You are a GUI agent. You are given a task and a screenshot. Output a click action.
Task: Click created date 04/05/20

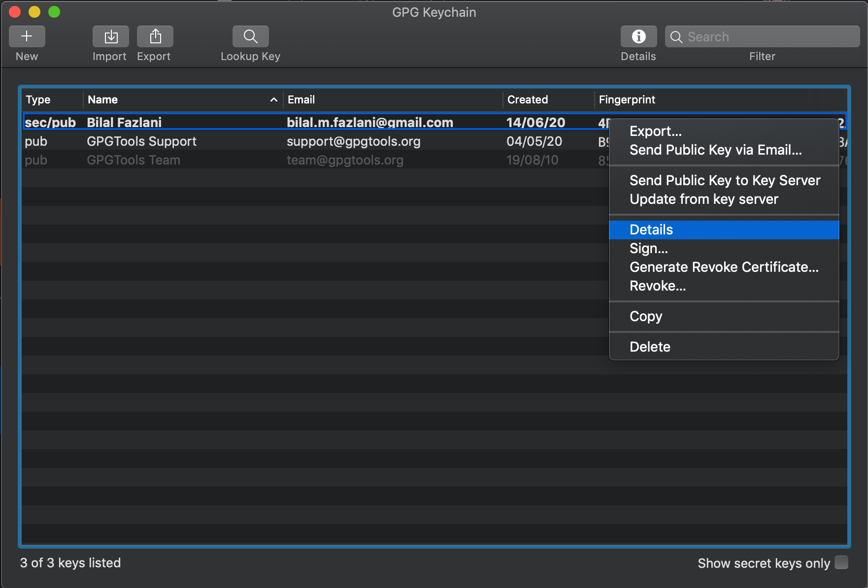534,141
